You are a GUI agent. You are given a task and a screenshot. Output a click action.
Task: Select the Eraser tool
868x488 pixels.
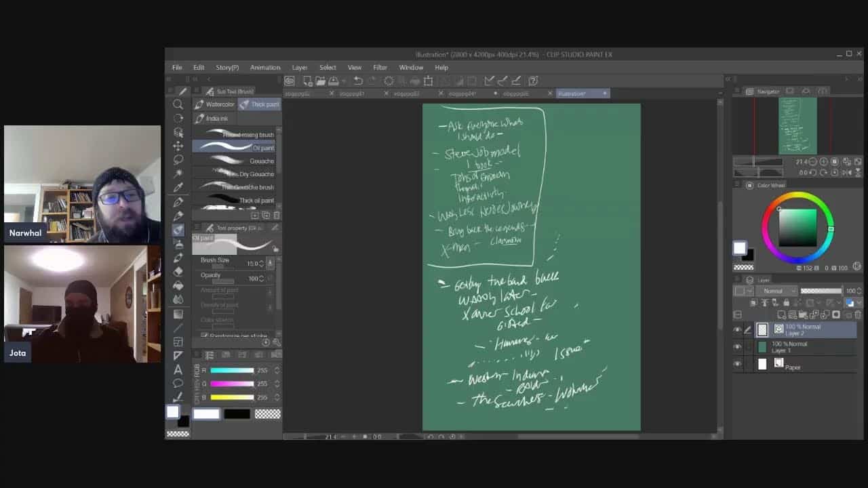tap(178, 271)
